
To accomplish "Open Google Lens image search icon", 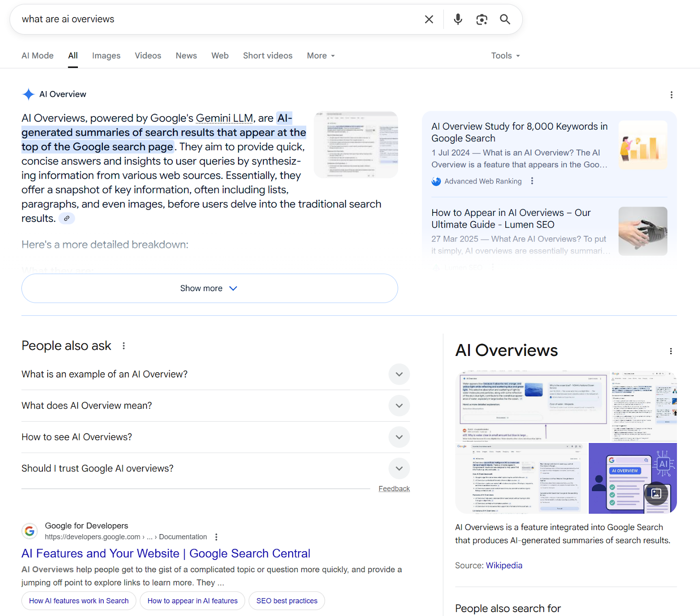I will point(482,19).
